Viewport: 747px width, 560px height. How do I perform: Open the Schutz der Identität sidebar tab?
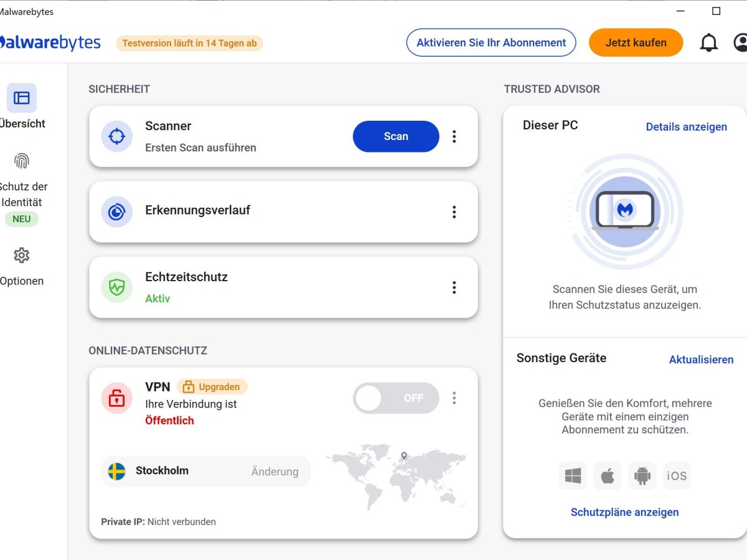click(22, 187)
